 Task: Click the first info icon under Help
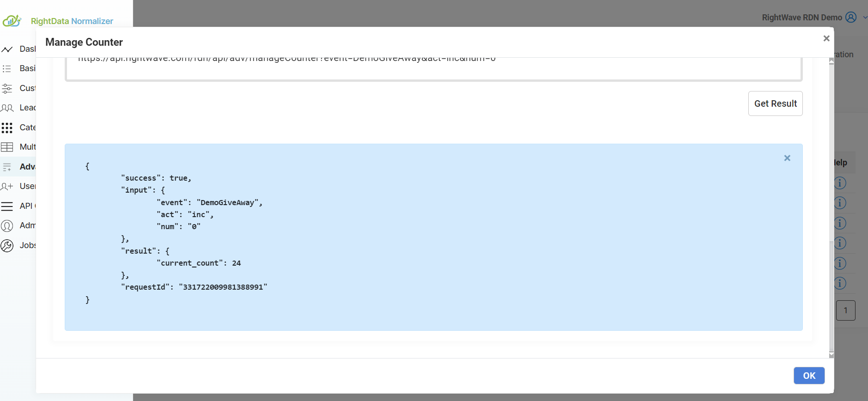point(840,183)
